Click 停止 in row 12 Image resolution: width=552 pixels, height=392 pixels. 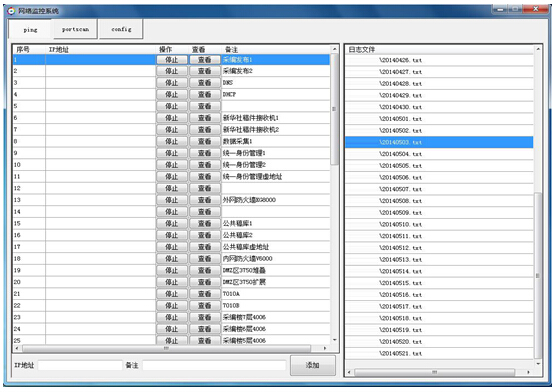[171, 189]
